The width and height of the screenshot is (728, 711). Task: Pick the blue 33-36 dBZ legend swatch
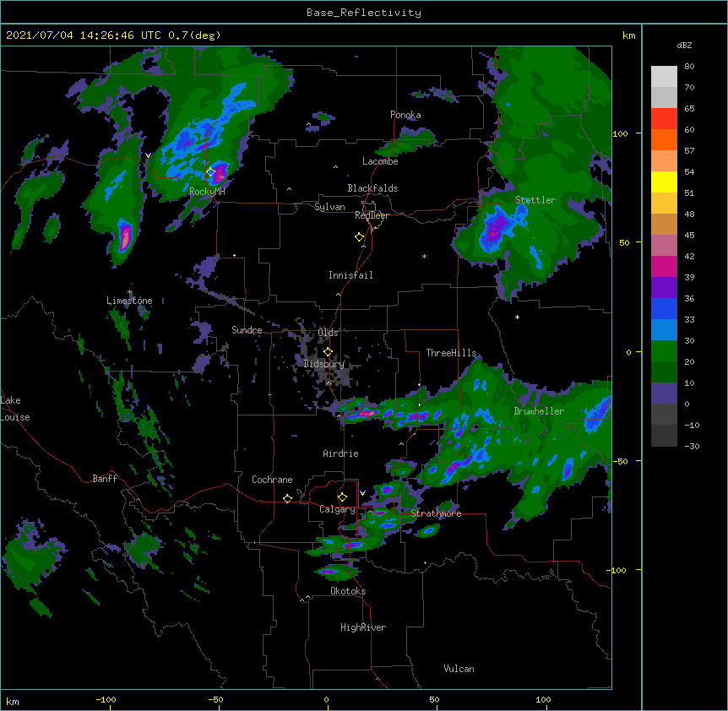(664, 308)
